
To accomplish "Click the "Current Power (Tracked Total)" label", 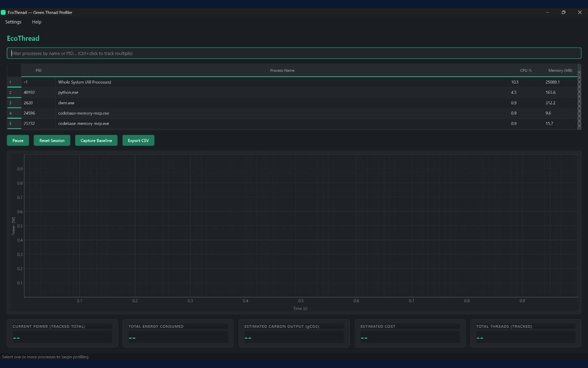I will (49, 326).
